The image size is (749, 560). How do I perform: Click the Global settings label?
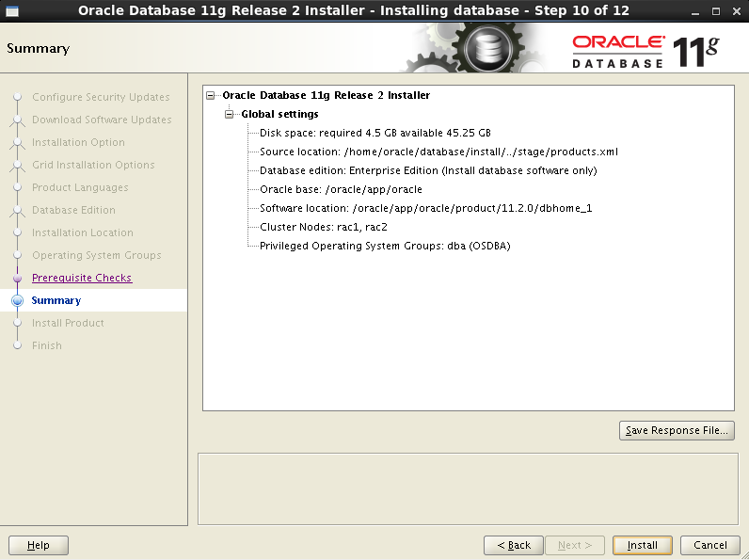click(279, 114)
